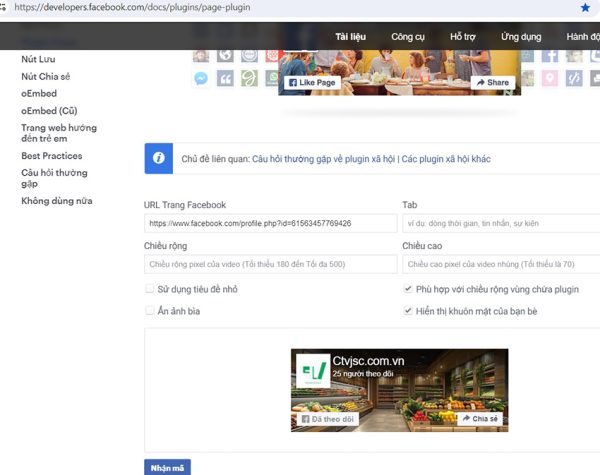
Task: Click the Like Page button on banner
Action: pos(312,82)
